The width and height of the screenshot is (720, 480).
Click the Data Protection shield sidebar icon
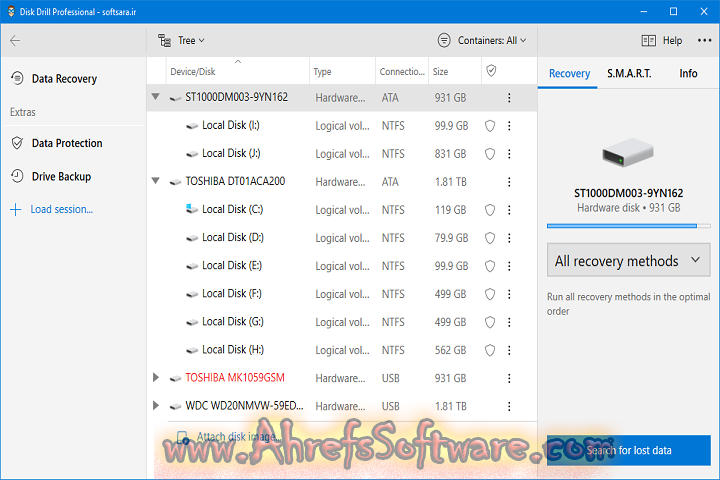point(17,143)
